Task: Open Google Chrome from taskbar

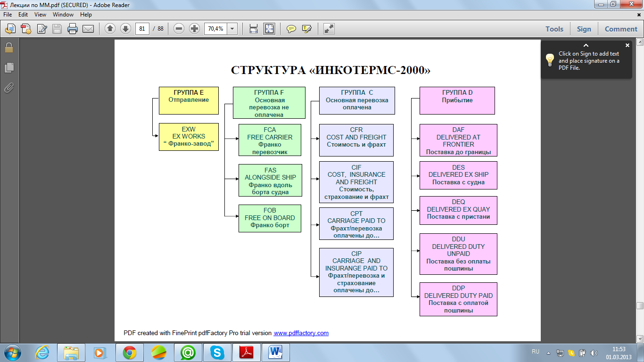Action: click(x=130, y=353)
